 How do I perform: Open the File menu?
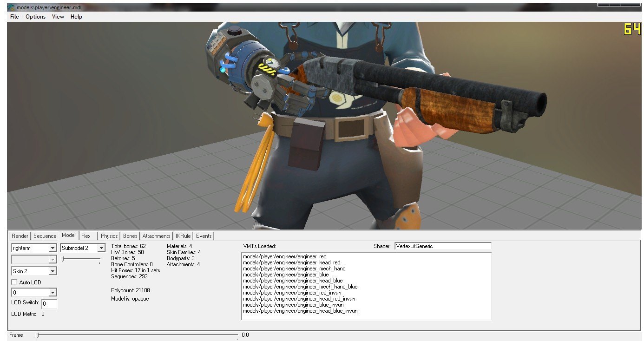pos(14,17)
